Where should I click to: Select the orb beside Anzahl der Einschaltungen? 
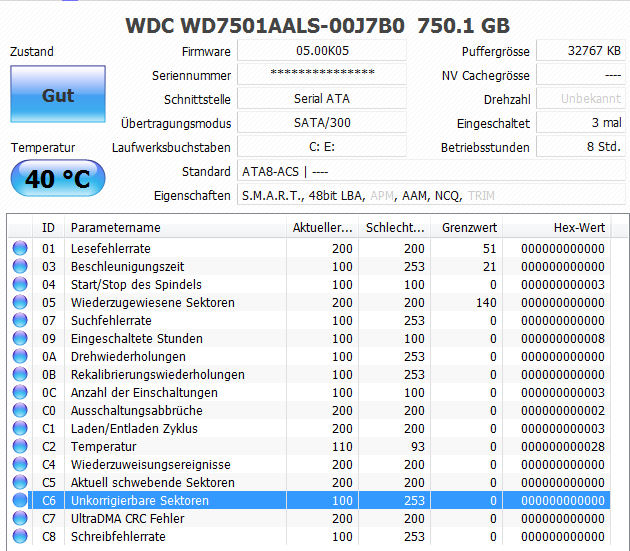click(x=20, y=392)
